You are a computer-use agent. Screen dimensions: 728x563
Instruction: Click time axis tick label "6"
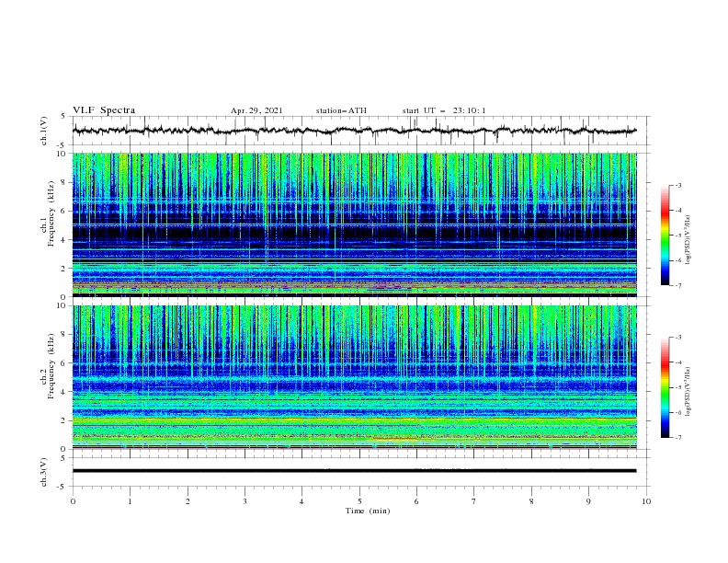click(416, 501)
